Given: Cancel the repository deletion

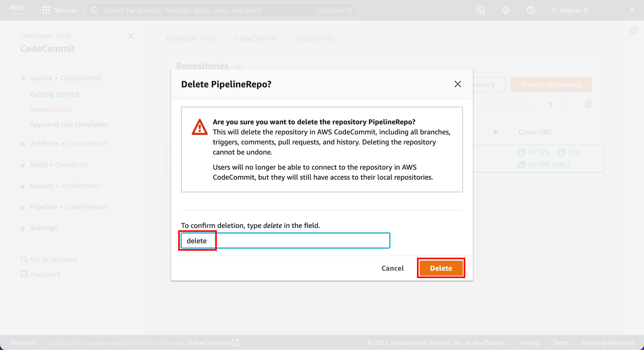Looking at the screenshot, I should tap(392, 268).
